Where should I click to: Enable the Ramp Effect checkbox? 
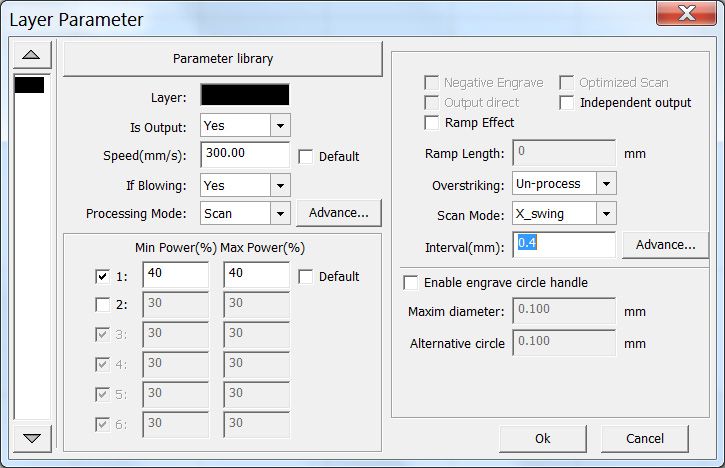[431, 123]
